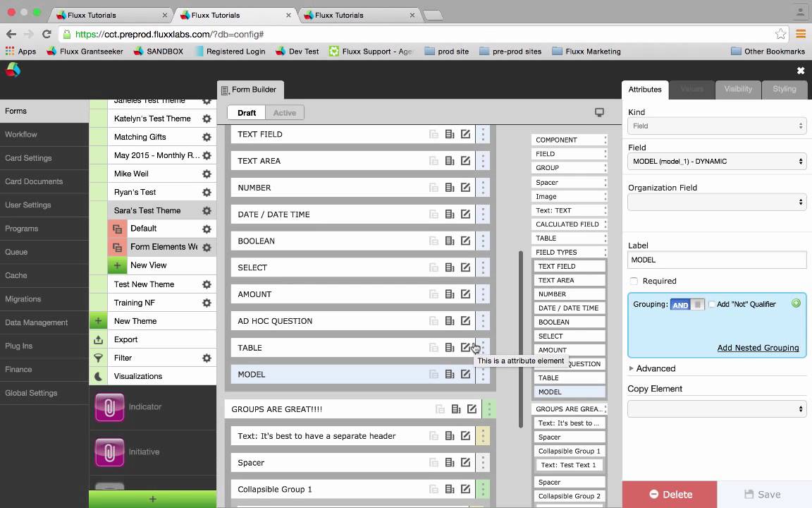812x508 pixels.
Task: Click the green handle on GROUPS ARE GREAT row
Action: pos(489,409)
